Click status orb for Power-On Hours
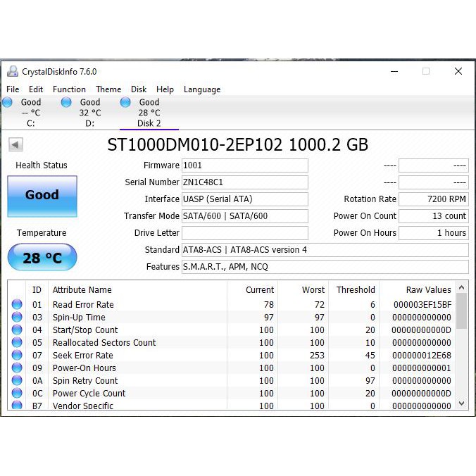The width and height of the screenshot is (476, 476). (x=17, y=368)
